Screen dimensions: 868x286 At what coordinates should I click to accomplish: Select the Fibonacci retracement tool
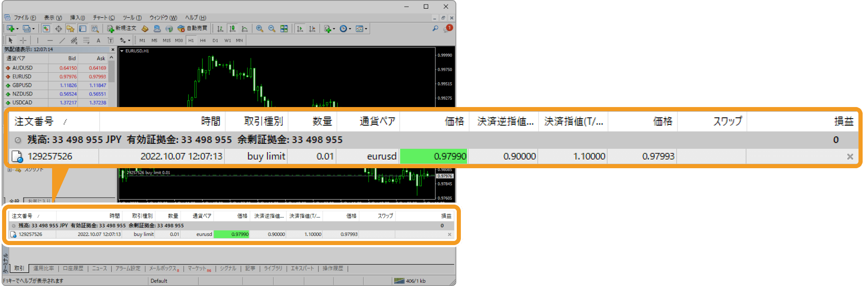[x=86, y=40]
